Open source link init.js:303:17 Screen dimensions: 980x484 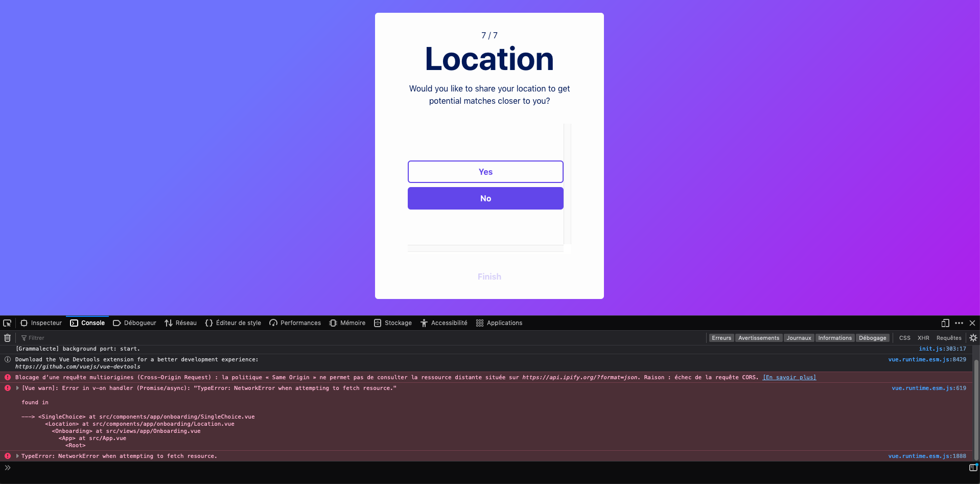942,349
